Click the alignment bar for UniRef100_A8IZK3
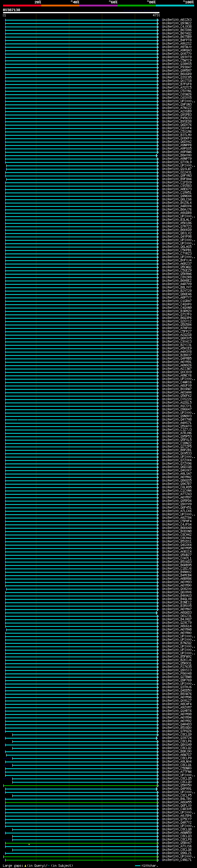 82,20
